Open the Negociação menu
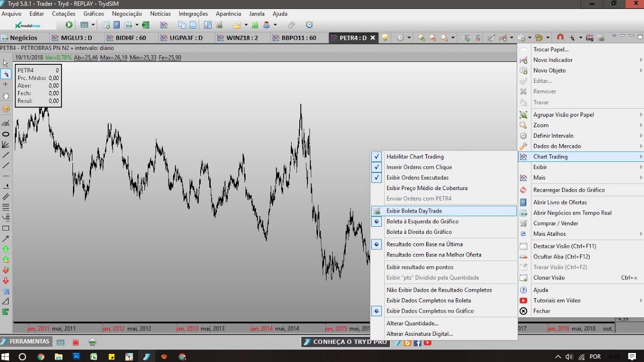Image resolution: width=644 pixels, height=362 pixels. click(127, 14)
